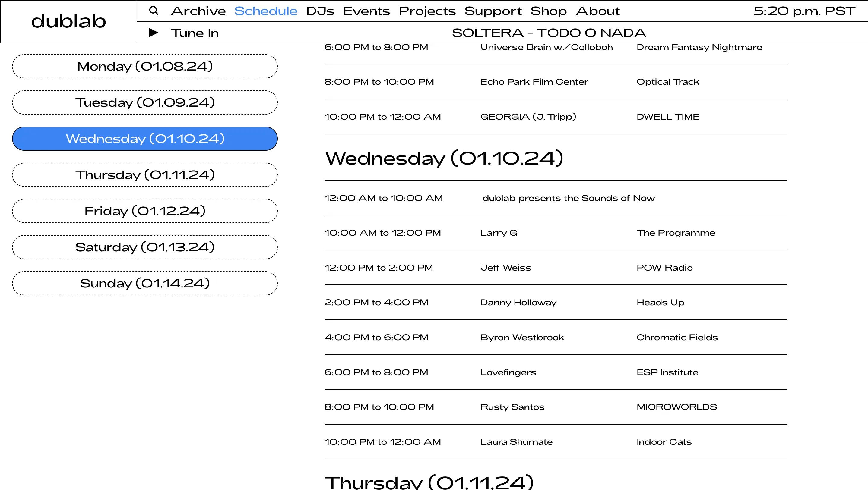Open the Support menu item

493,11
